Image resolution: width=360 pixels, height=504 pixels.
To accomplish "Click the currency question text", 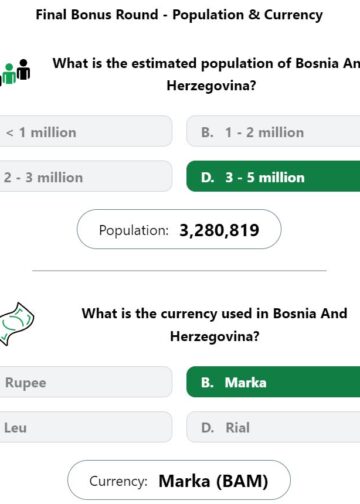I will [x=215, y=325].
